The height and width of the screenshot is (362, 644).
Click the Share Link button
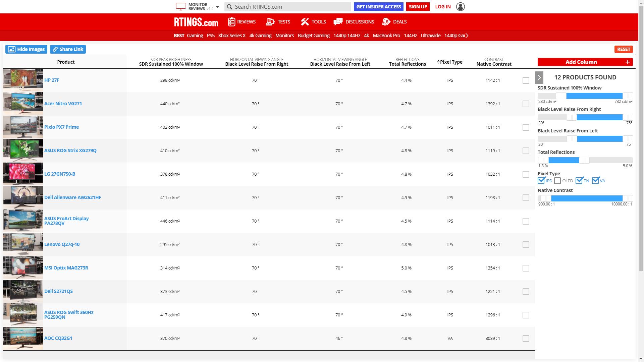[68, 49]
